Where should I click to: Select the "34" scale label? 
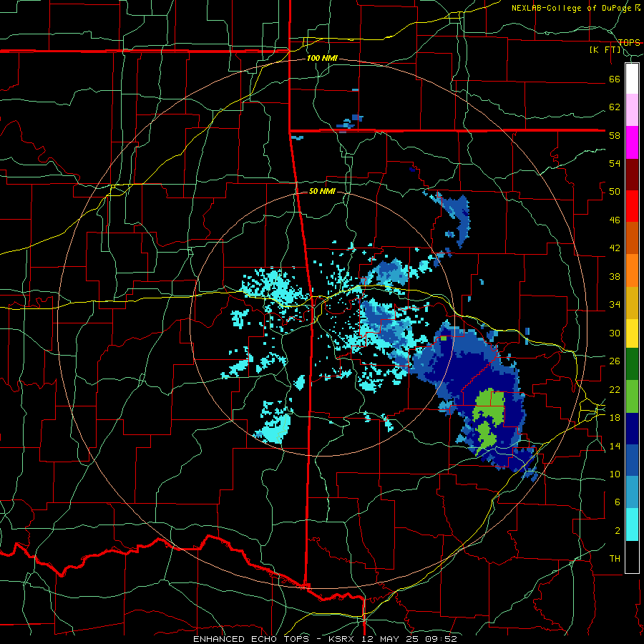(615, 305)
